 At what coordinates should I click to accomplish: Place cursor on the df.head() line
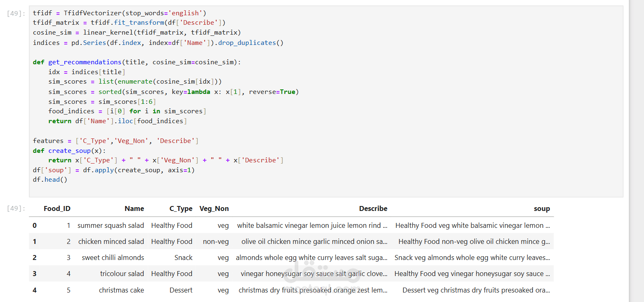[x=50, y=180]
